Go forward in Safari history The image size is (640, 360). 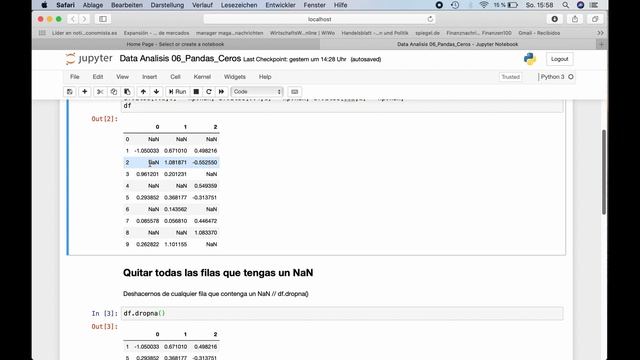[x=84, y=19]
